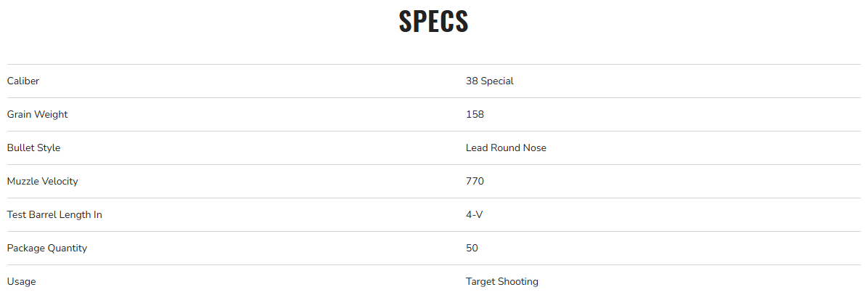Screen dimensions: 868x295
Task: Click the 38 Special caliber value
Action: (x=489, y=81)
